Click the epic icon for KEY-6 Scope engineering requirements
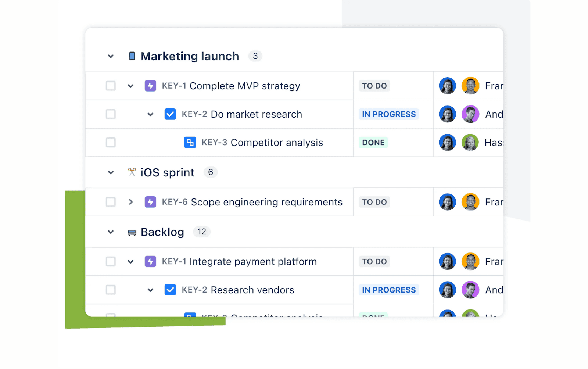This screenshot has height=369, width=588. (150, 202)
